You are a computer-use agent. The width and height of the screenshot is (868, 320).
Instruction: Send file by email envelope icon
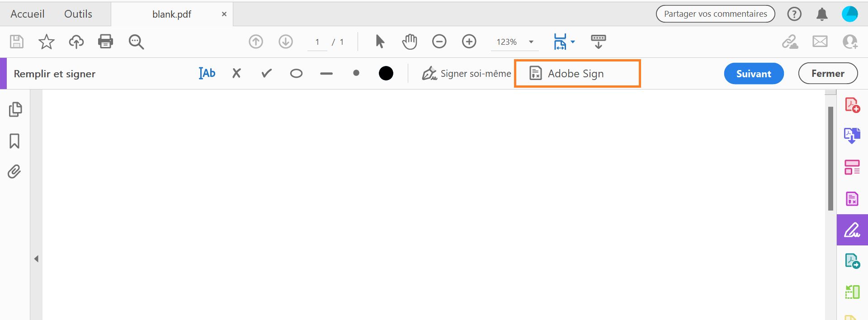(820, 42)
